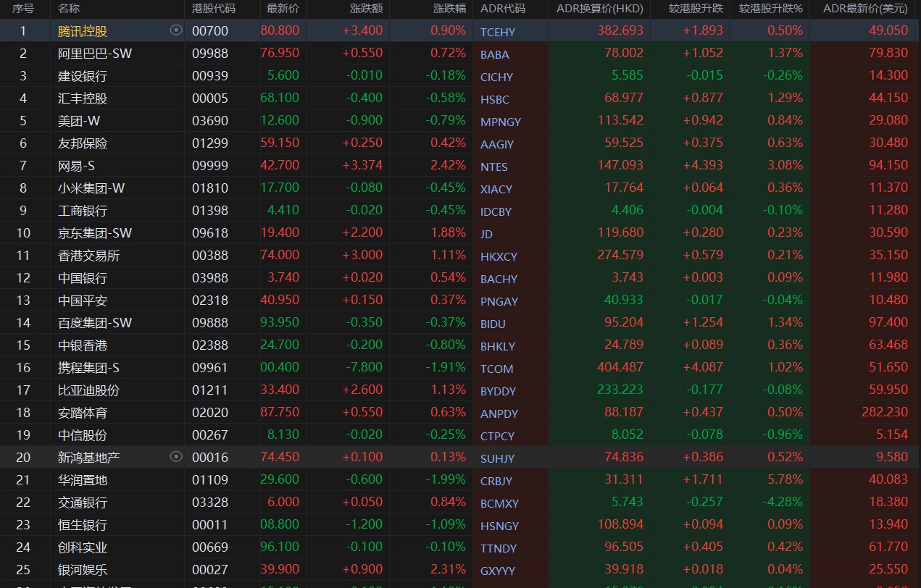Click the target icon beside 腾讯控股
Viewport: 921px width, 588px height.
tap(175, 30)
